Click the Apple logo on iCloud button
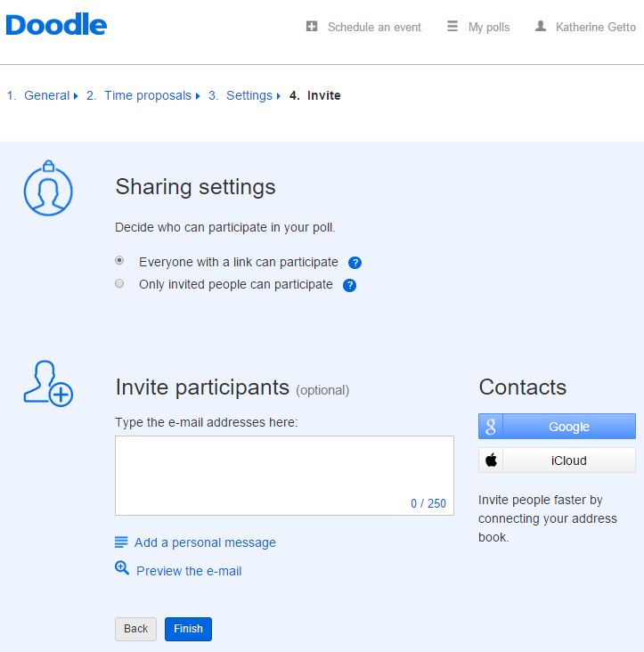The height and width of the screenshot is (652, 644). tap(491, 460)
